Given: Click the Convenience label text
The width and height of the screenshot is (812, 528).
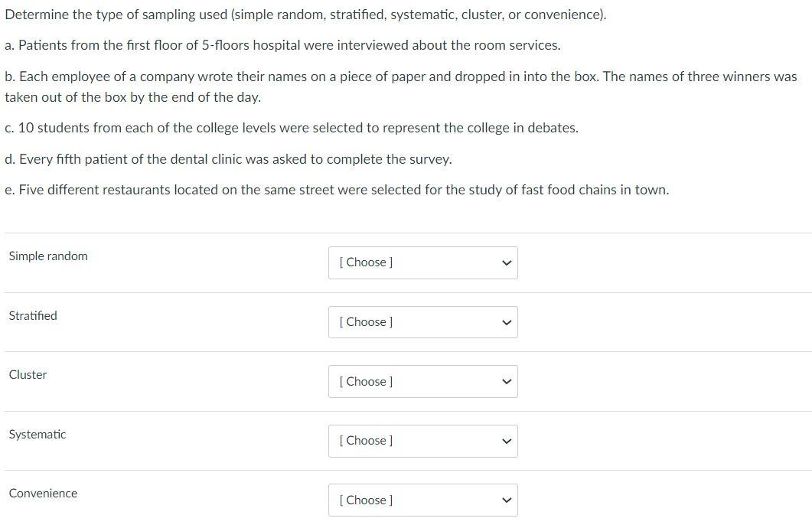Looking at the screenshot, I should [43, 494].
